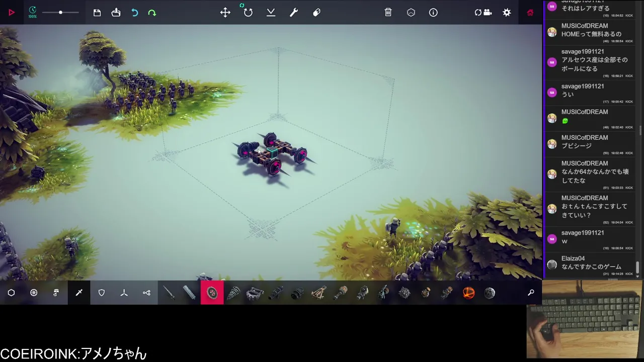This screenshot has height=362, width=644.
Task: Open the automation logic category tab
Action: pos(146,293)
